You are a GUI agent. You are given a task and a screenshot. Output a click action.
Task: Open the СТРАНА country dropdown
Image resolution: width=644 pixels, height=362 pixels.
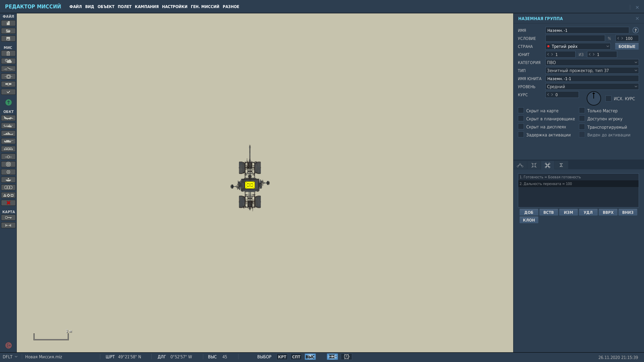(578, 46)
